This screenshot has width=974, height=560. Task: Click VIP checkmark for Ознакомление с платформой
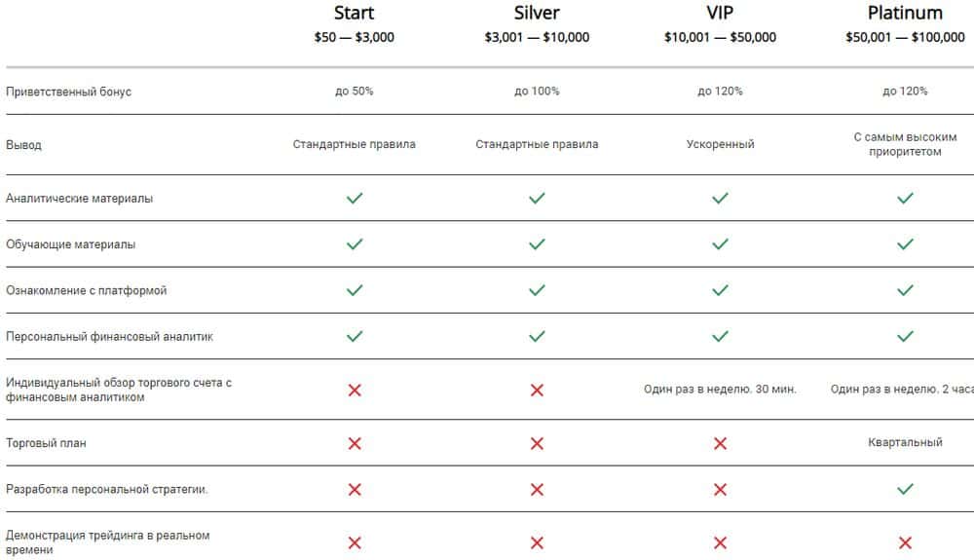pyautogui.click(x=720, y=290)
